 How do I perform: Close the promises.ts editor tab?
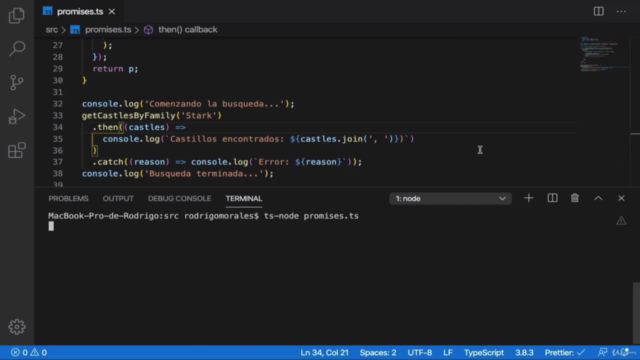pyautogui.click(x=112, y=12)
